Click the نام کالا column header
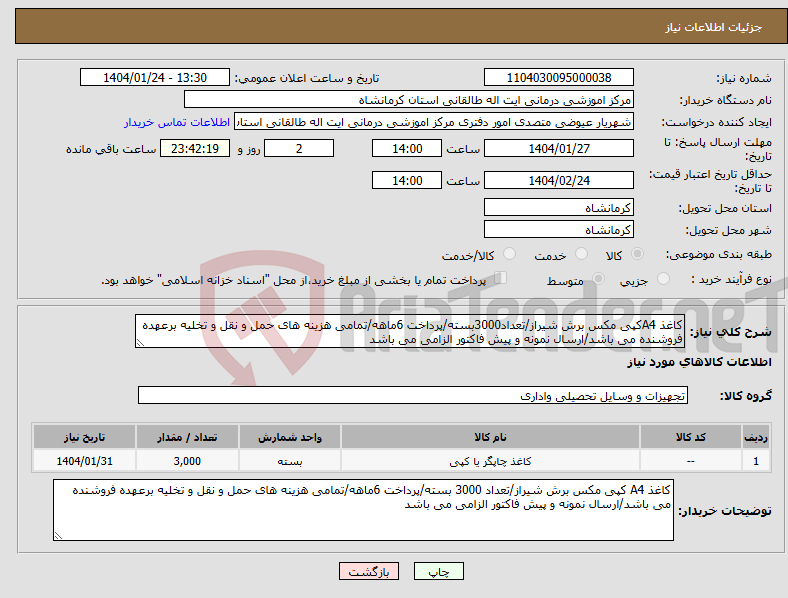The height and width of the screenshot is (598, 788). pyautogui.click(x=490, y=437)
